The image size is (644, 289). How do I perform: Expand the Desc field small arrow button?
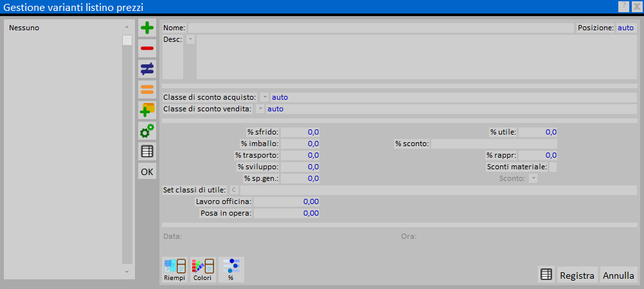point(190,39)
